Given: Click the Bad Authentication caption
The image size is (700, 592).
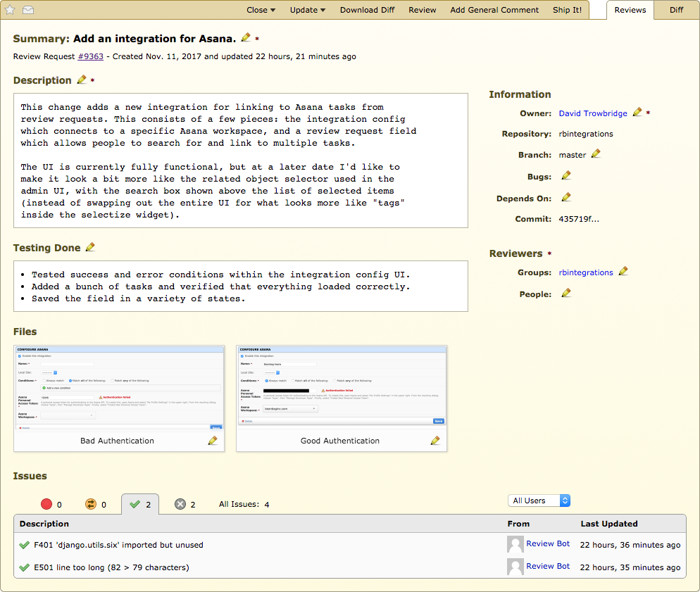Looking at the screenshot, I should tap(117, 441).
